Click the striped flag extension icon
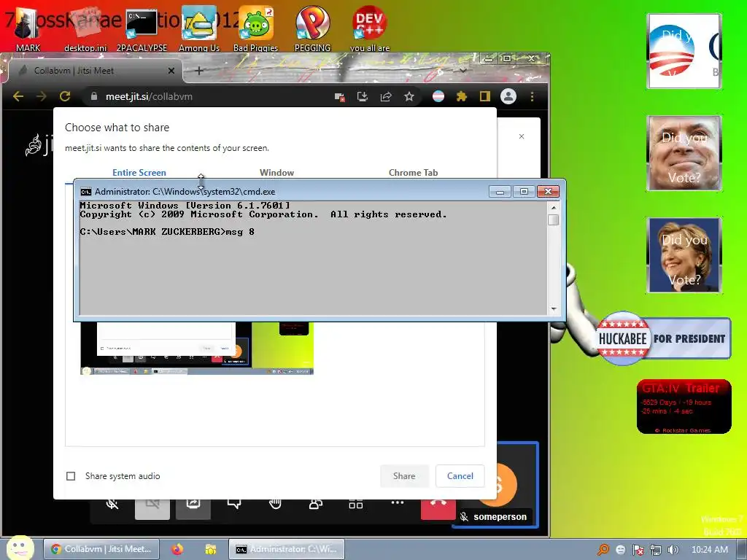 (x=438, y=97)
